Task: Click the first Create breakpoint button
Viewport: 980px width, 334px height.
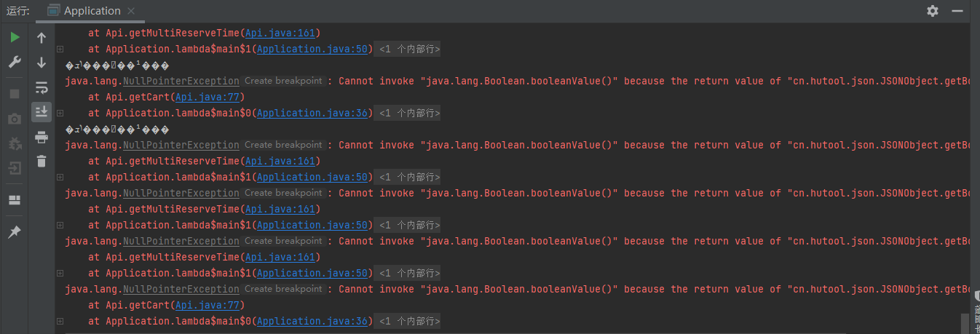Action: [283, 81]
